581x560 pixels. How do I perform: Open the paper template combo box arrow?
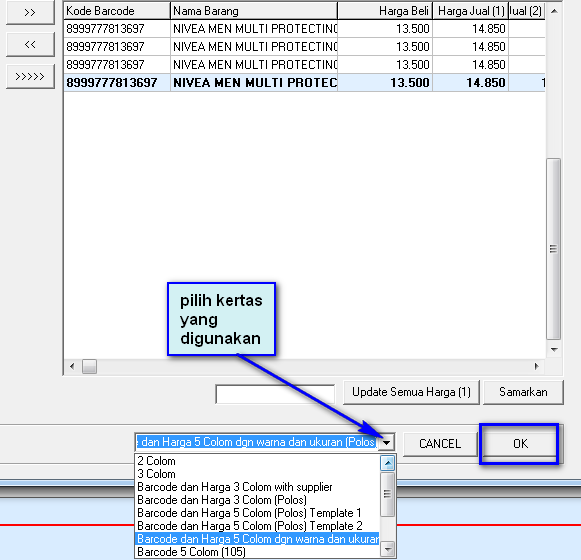coord(386,442)
